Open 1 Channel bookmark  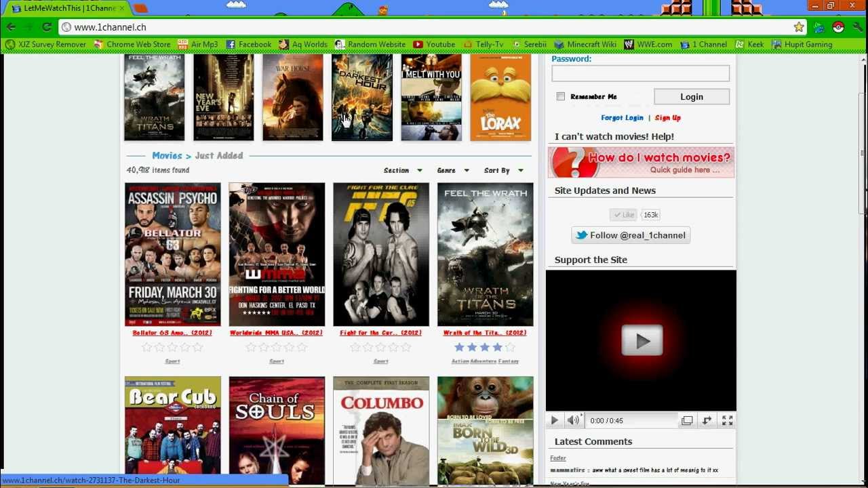703,45
